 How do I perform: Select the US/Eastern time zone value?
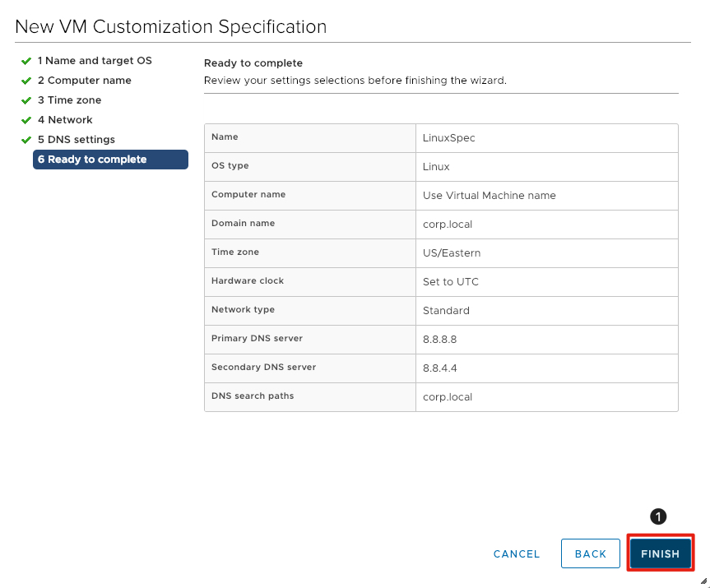click(452, 253)
